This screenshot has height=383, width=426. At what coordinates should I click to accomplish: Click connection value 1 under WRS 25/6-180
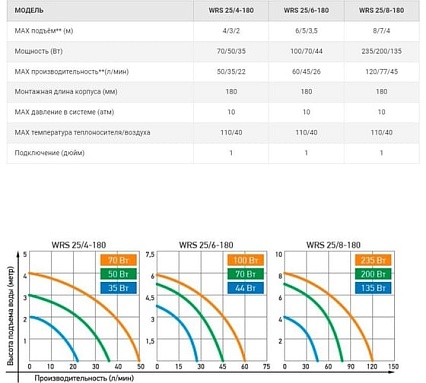coord(306,153)
